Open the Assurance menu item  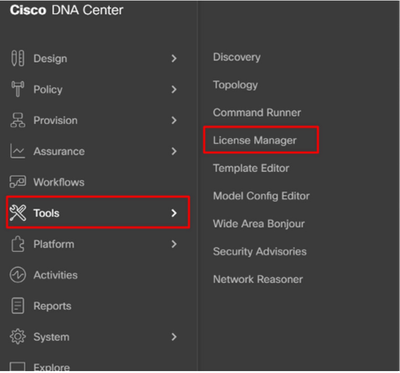click(59, 151)
